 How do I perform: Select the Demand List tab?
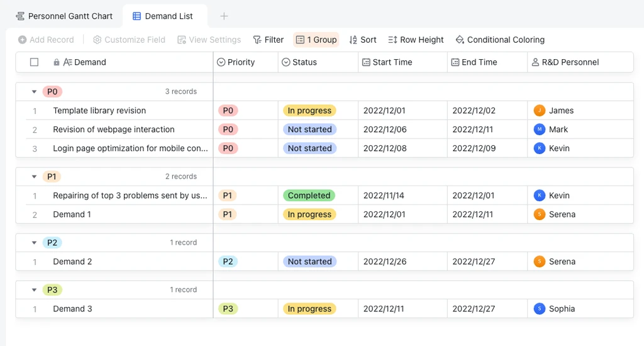(x=163, y=16)
